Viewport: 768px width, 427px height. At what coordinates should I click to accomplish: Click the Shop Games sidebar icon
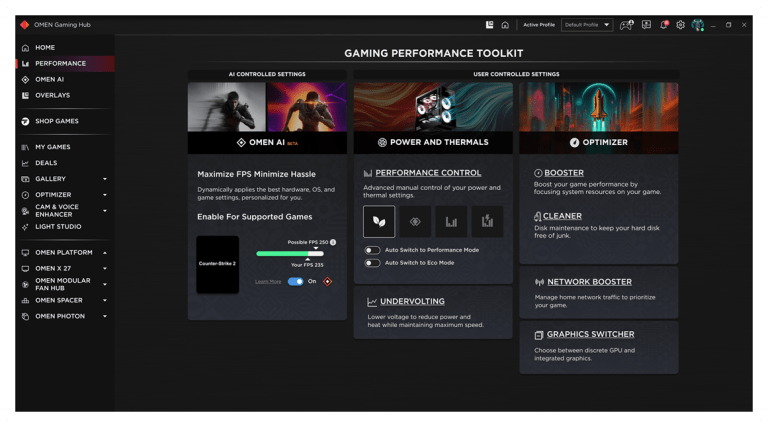click(x=25, y=121)
